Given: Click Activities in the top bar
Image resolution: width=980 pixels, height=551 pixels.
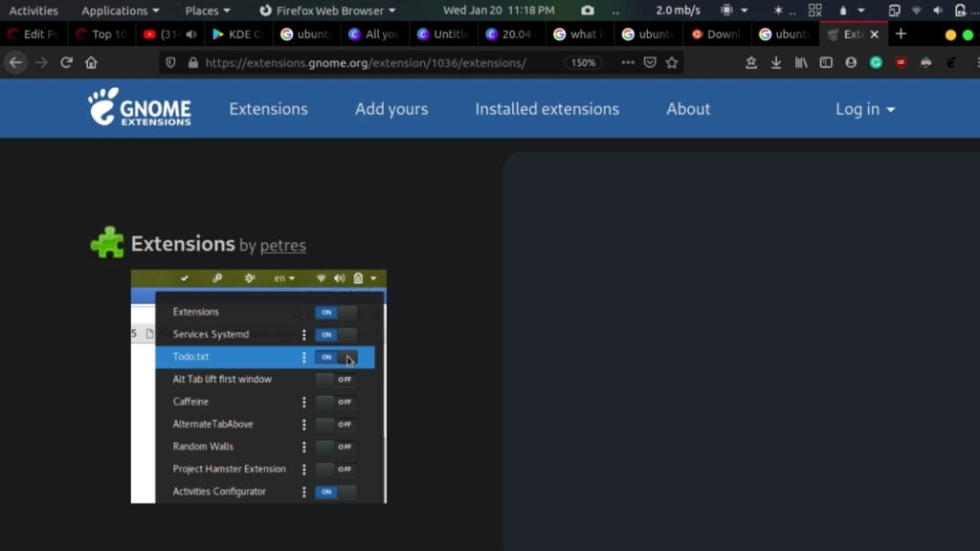Looking at the screenshot, I should tap(33, 11).
